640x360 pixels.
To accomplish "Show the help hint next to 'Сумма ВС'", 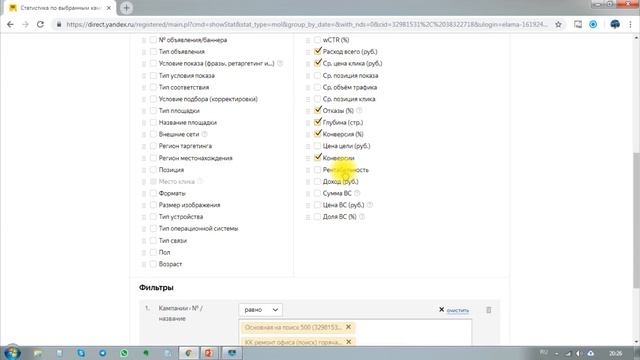I will click(357, 193).
